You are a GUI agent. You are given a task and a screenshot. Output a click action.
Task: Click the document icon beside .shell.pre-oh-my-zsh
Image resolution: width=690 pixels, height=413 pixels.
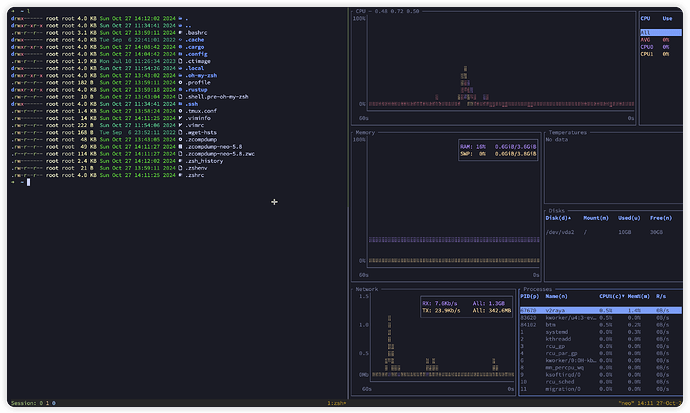pos(180,97)
